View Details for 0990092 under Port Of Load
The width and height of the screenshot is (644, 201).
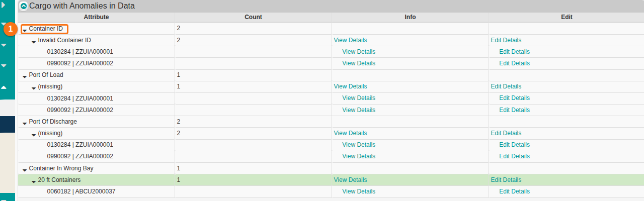[x=359, y=110]
